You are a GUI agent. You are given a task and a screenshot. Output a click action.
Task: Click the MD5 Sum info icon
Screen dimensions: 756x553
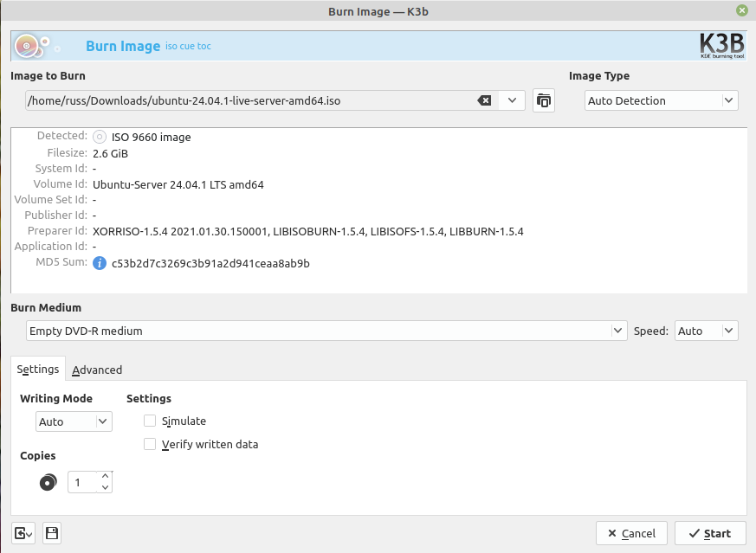click(x=100, y=263)
